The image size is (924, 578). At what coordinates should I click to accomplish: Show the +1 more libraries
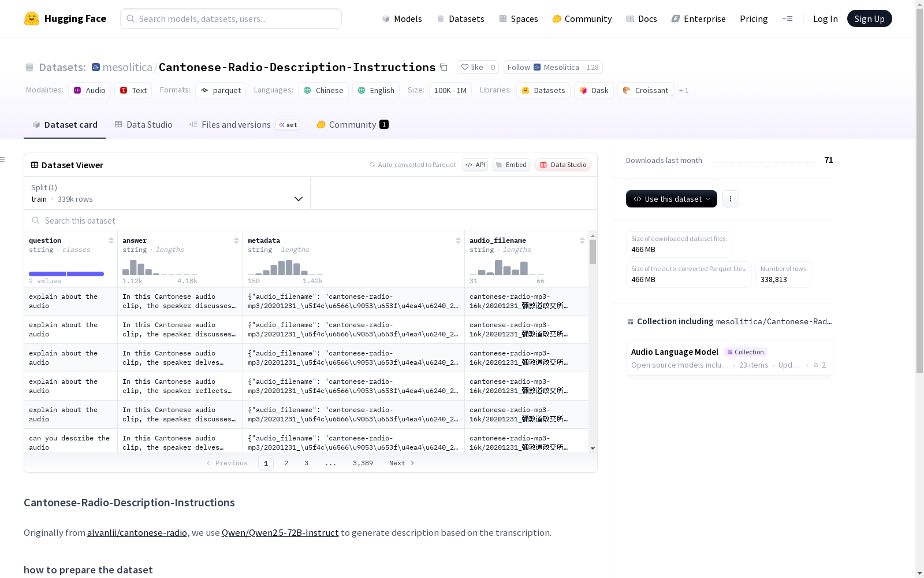[684, 90]
